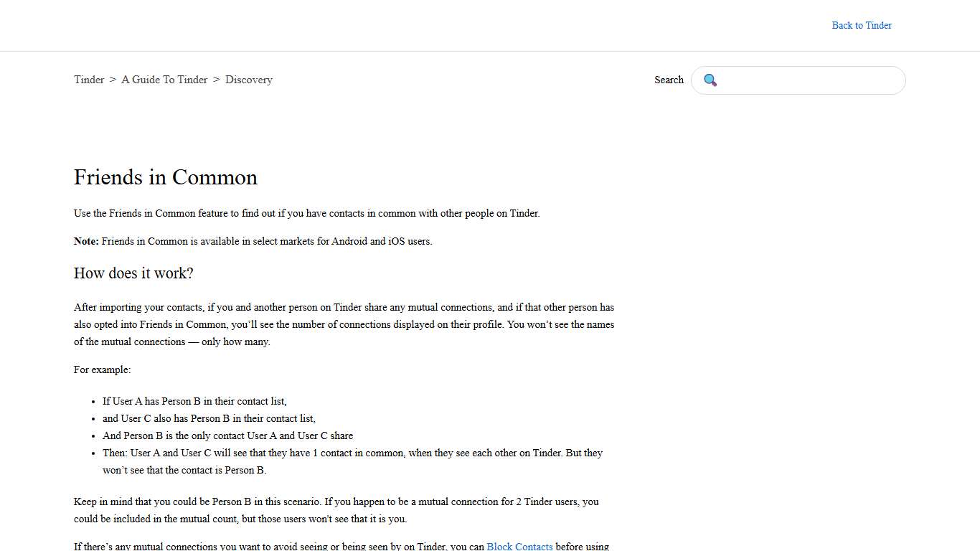Click the paragraph starting After importing your contacts
The height and width of the screenshot is (551, 980).
[x=344, y=324]
